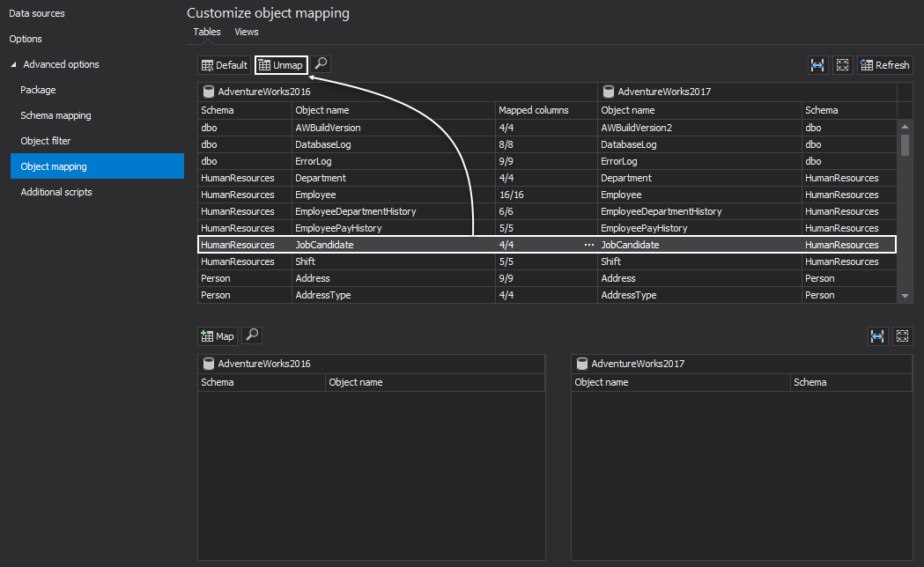924x567 pixels.
Task: Click the full-size grid icon in lower toolbar
Action: click(902, 335)
